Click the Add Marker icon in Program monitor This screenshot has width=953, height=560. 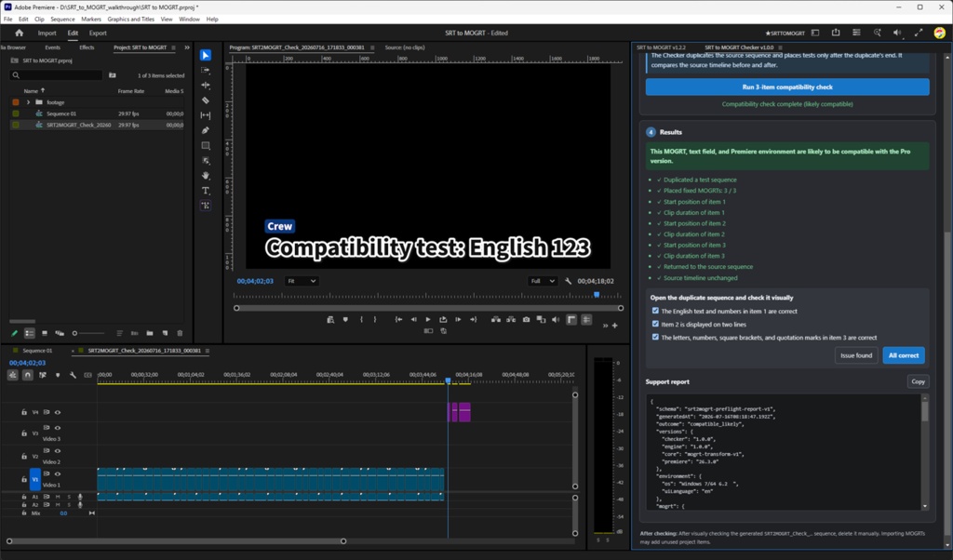(345, 319)
